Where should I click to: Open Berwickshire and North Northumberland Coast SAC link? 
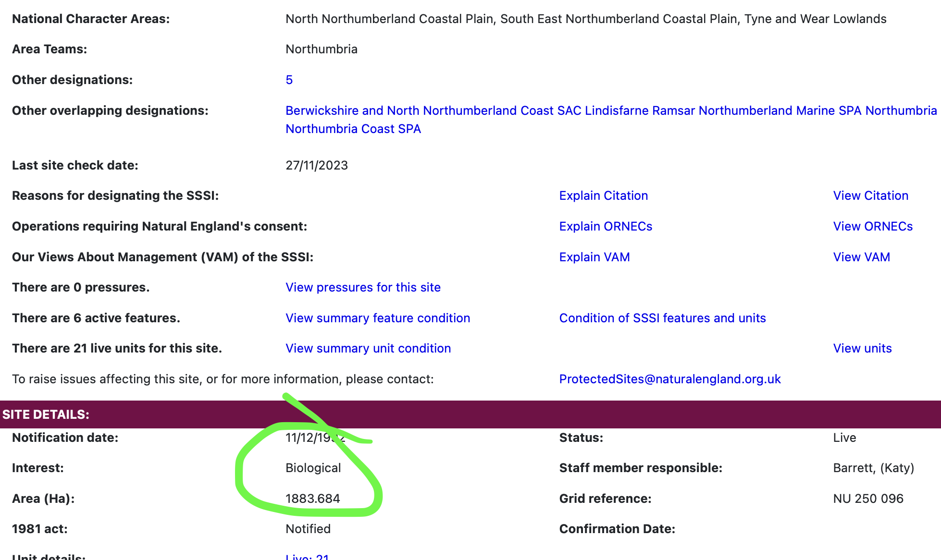point(433,110)
